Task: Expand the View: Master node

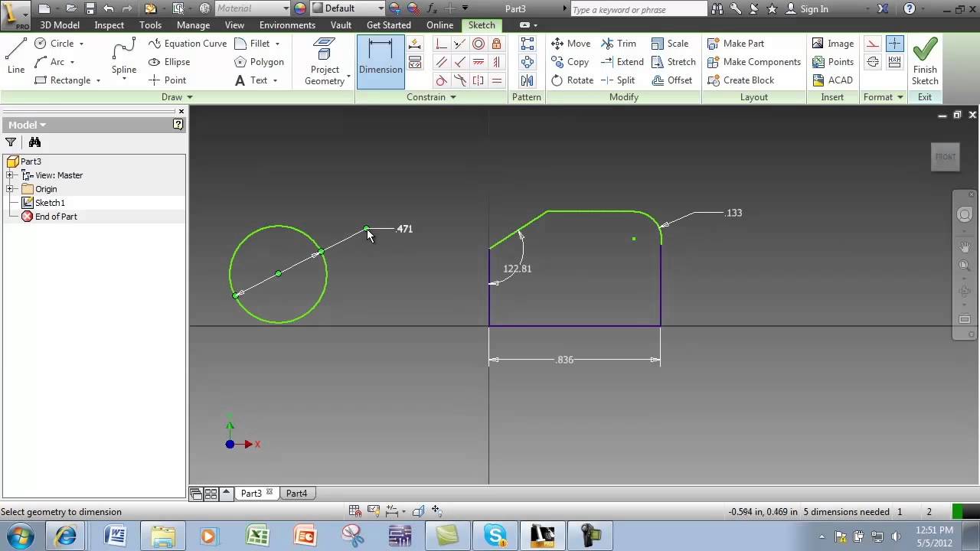Action: [x=10, y=175]
